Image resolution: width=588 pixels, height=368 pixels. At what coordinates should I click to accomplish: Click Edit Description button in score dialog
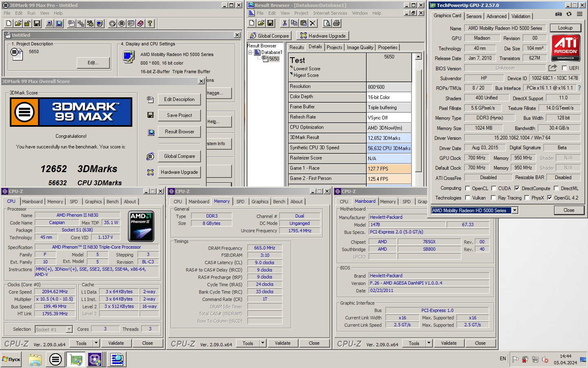[179, 99]
